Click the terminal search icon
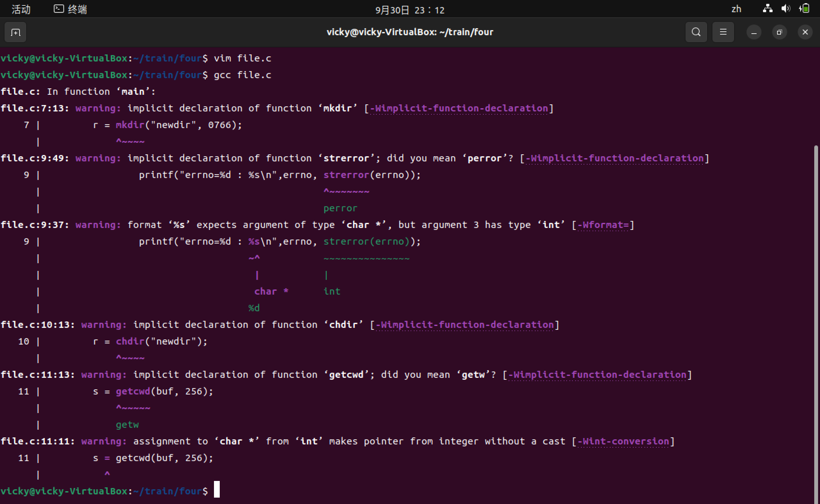820x504 pixels. point(696,32)
